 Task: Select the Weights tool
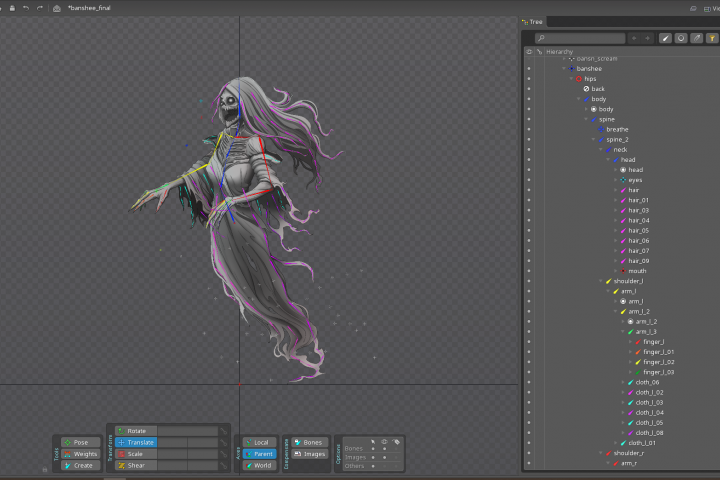[x=80, y=454]
